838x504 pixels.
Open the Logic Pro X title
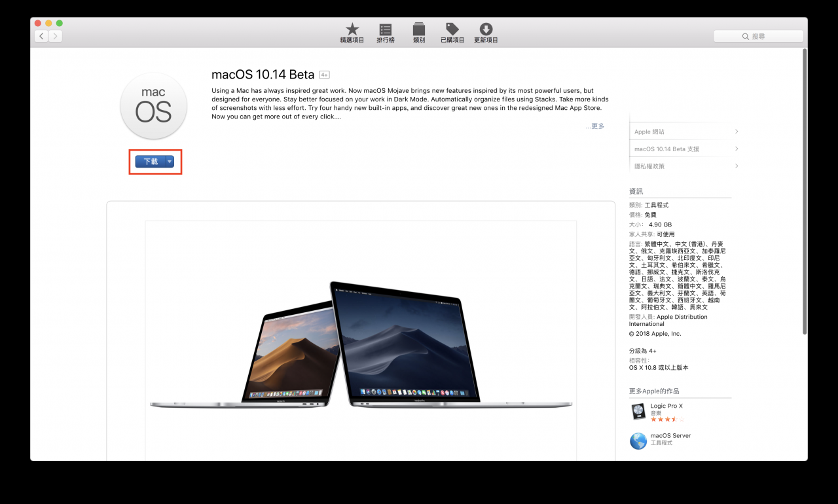(666, 406)
